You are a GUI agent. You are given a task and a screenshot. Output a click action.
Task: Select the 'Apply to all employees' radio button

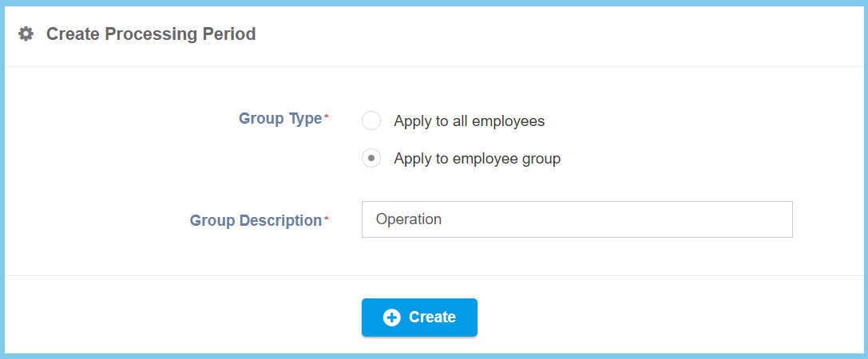click(371, 121)
